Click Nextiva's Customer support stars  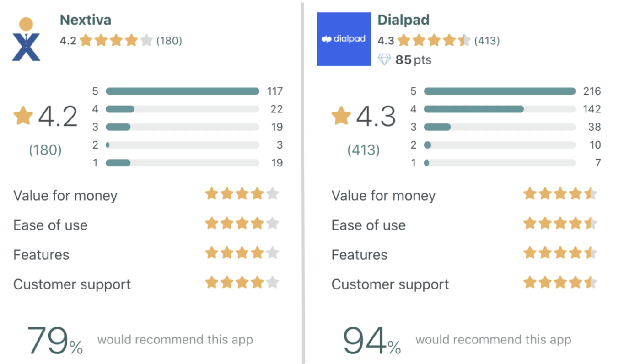(242, 282)
